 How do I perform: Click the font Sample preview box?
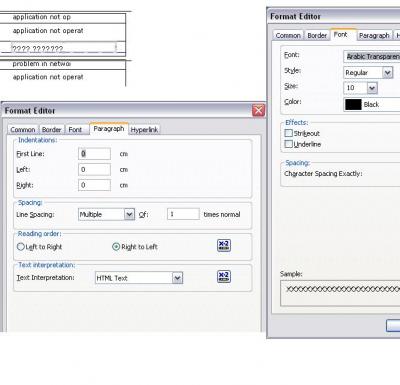340,293
